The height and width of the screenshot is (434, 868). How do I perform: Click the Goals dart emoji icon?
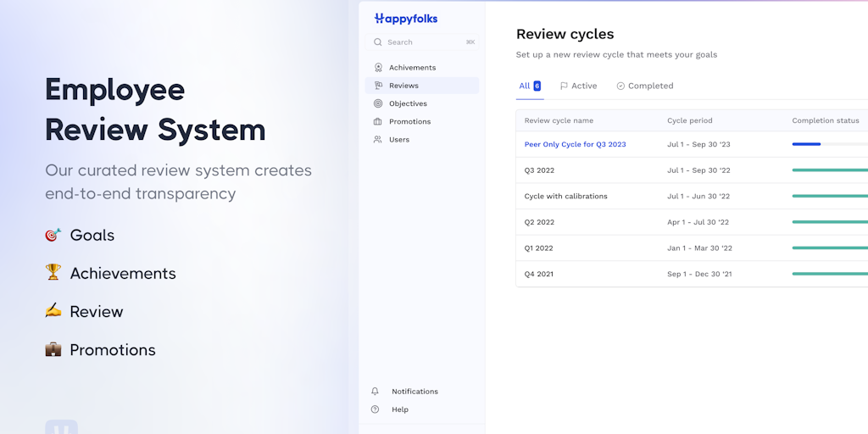click(53, 235)
